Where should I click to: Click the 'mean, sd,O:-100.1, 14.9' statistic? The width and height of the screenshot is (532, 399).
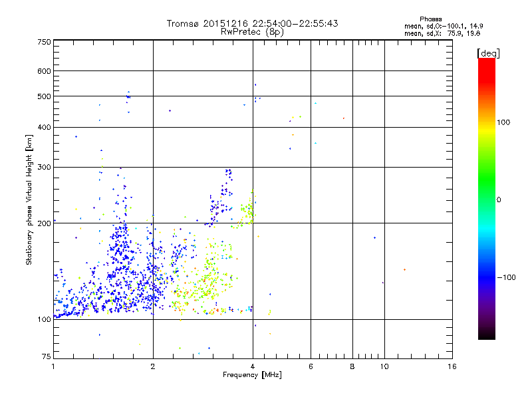[444, 26]
